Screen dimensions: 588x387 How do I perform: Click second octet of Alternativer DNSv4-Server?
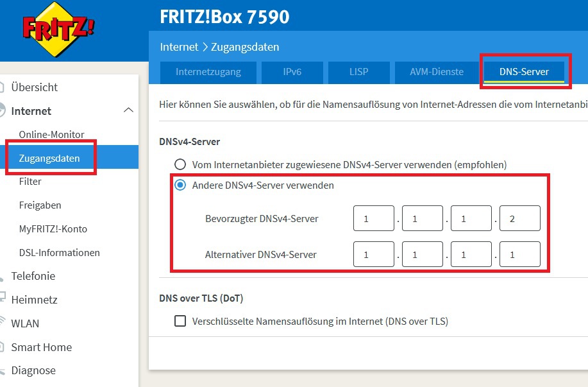tap(423, 255)
